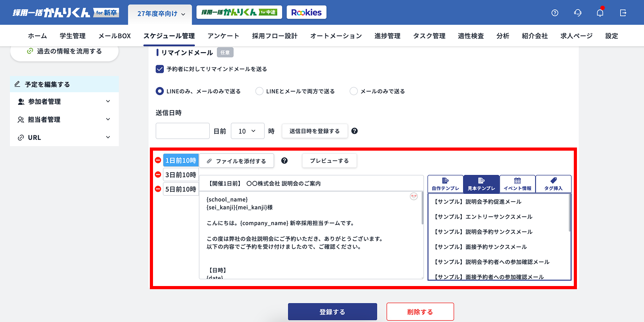
Task: Expand the 参加者管理 section
Action: [x=64, y=101]
